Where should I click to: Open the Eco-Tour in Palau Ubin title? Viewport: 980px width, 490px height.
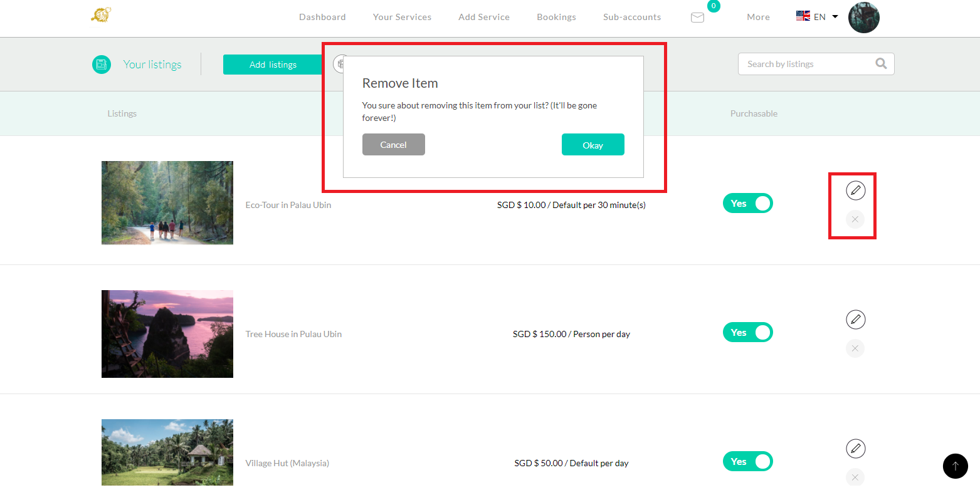click(288, 205)
